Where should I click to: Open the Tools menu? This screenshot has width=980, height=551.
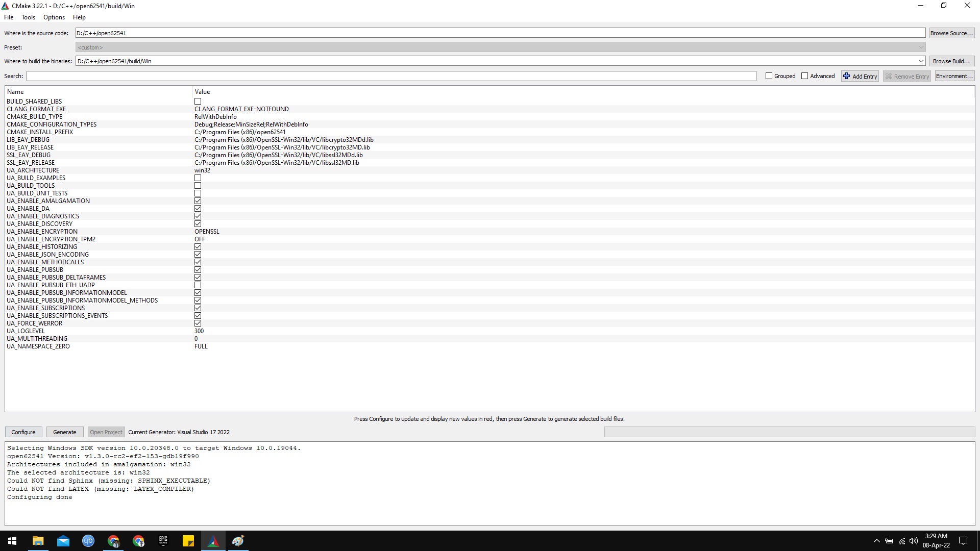[28, 17]
